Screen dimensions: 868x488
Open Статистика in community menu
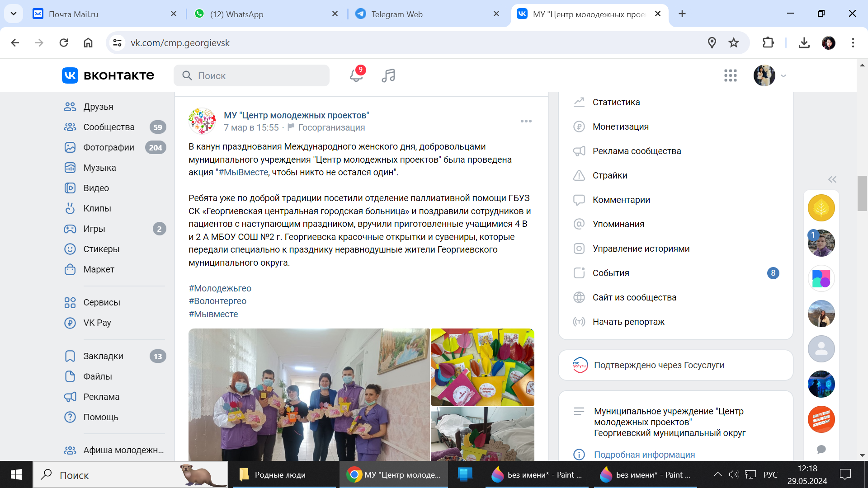coord(616,102)
